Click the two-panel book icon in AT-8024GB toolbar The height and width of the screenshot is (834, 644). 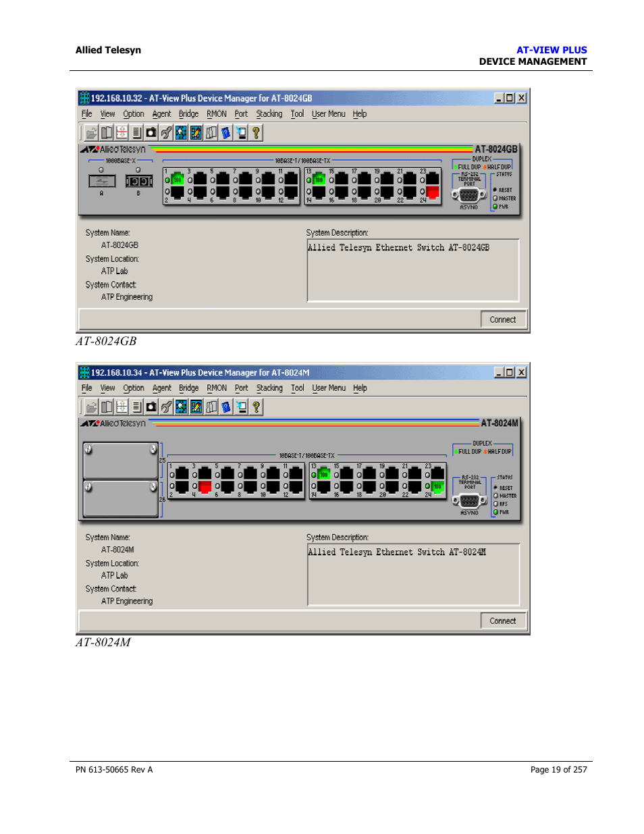pyautogui.click(x=107, y=133)
